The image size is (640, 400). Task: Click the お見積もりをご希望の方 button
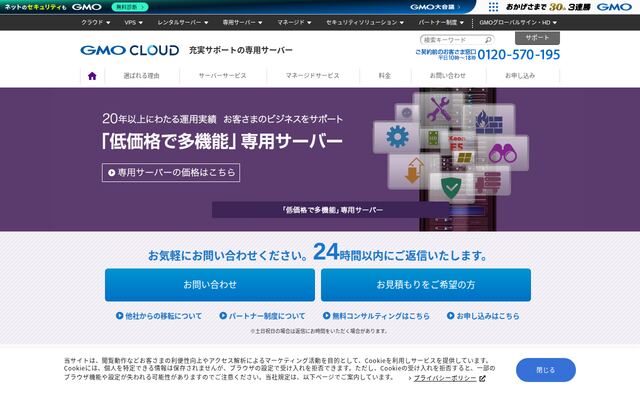pyautogui.click(x=426, y=285)
